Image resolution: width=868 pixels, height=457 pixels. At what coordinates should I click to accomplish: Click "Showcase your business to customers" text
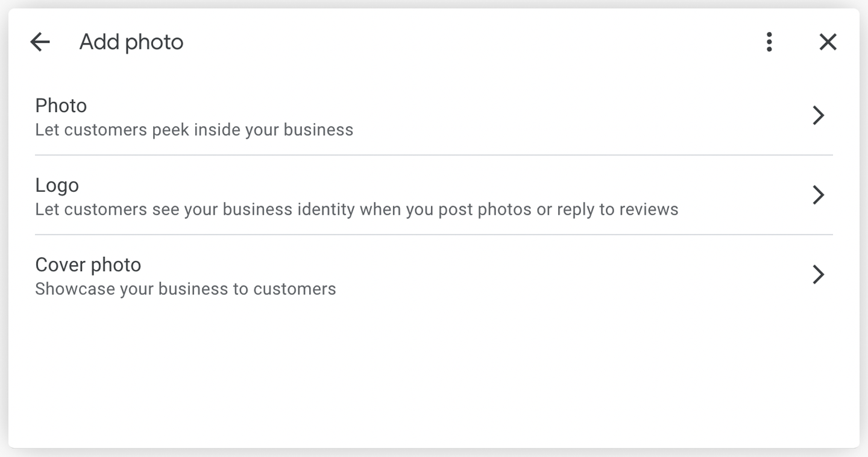coord(186,289)
